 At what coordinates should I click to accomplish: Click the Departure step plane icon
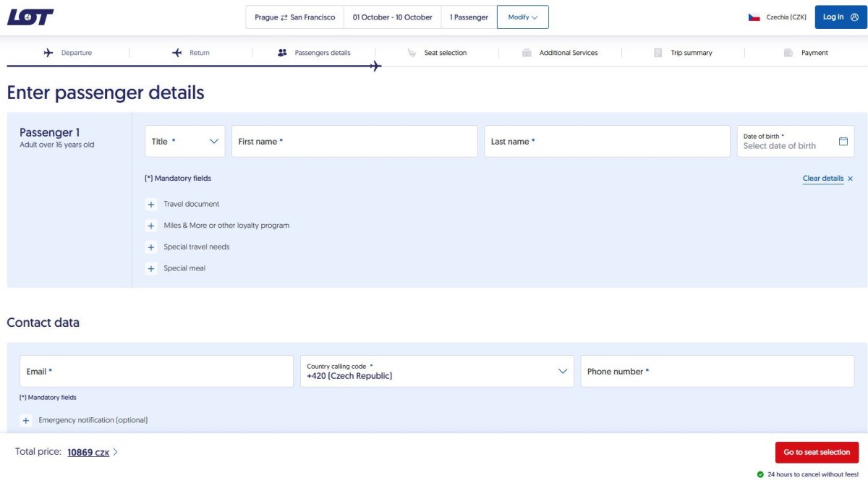48,53
